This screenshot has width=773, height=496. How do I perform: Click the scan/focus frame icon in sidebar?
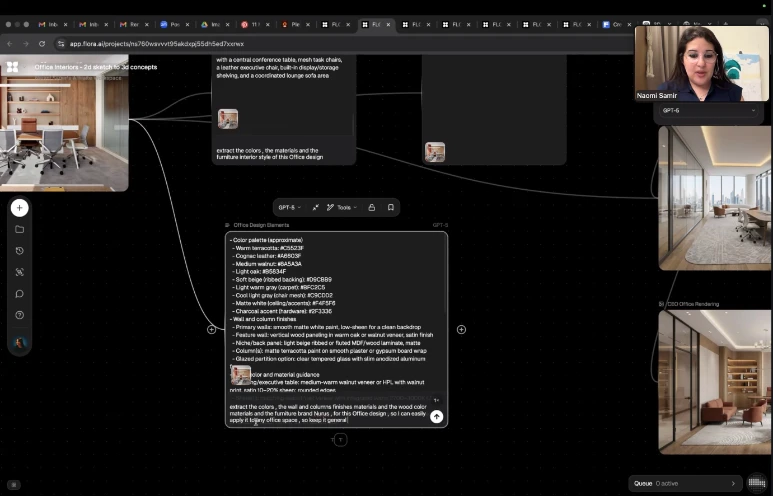19,272
